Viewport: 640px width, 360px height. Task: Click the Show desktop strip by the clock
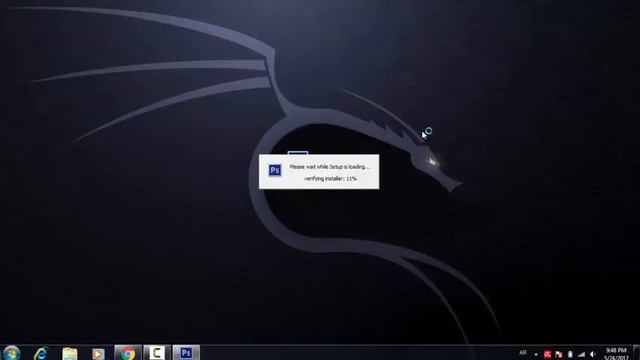tap(636, 353)
